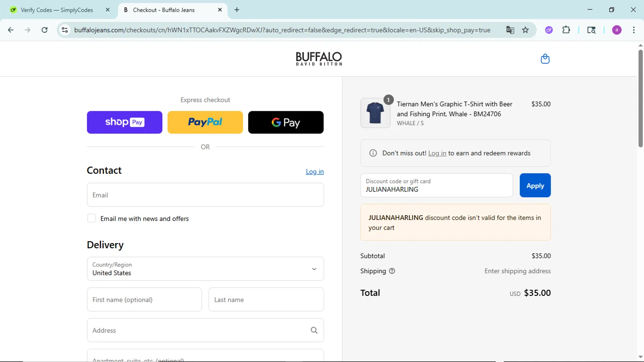Image resolution: width=644 pixels, height=362 pixels.
Task: Focus the Last name field
Action: (266, 300)
